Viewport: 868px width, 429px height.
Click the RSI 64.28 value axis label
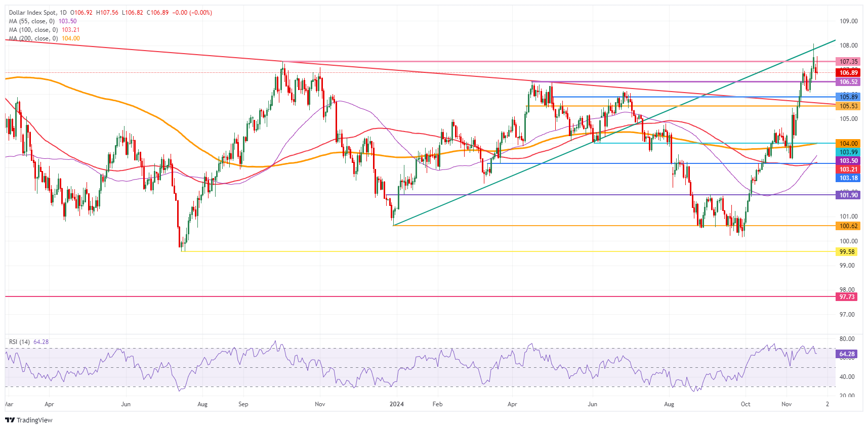click(847, 354)
